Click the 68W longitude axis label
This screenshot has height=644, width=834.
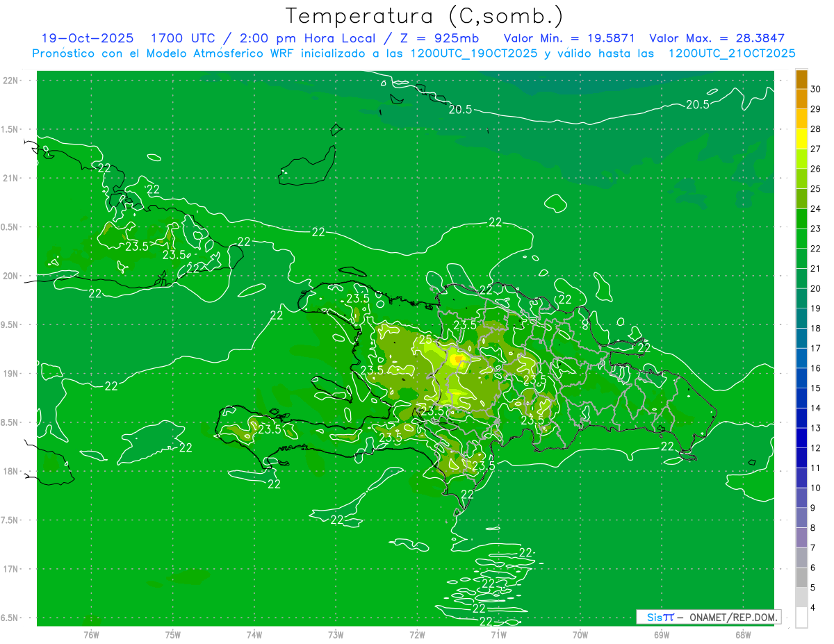point(742,634)
